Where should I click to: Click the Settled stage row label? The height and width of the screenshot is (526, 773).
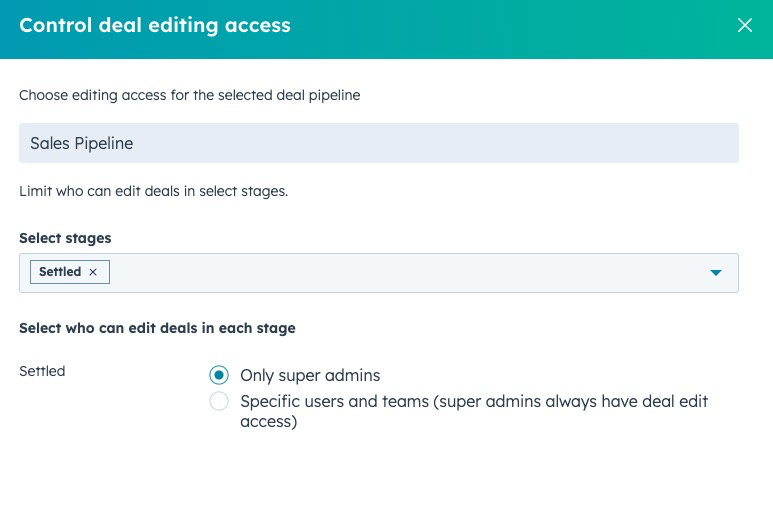[42, 371]
